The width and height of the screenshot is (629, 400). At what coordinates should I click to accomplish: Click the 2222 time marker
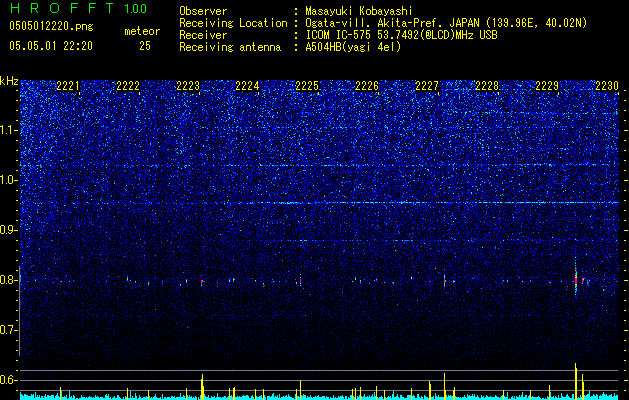point(128,86)
